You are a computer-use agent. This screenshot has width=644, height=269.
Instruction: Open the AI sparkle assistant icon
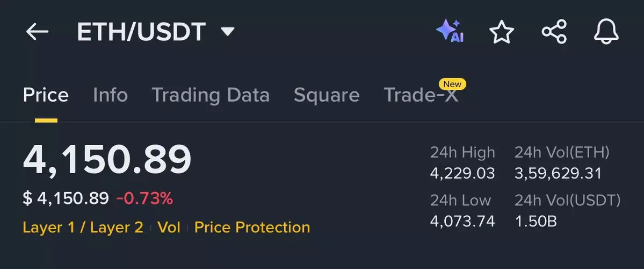(x=450, y=32)
